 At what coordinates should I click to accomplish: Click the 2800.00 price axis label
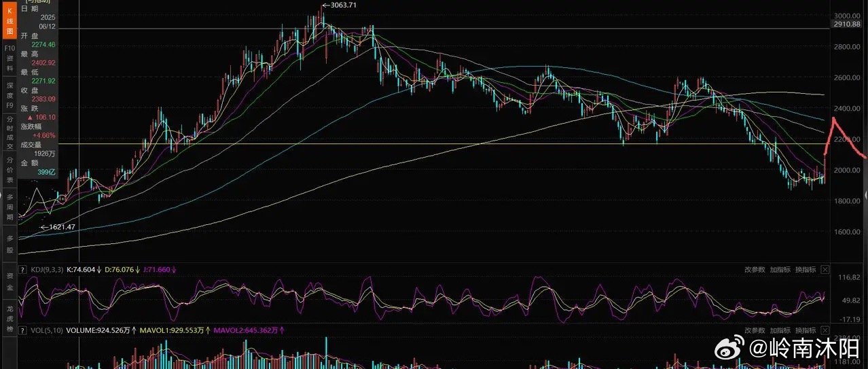pyautogui.click(x=846, y=47)
